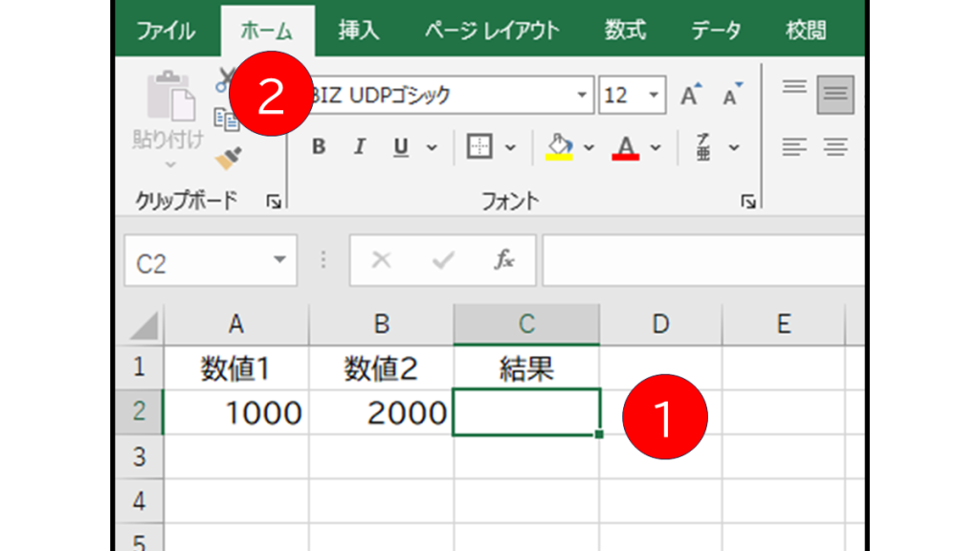
Task: Open the Insert Function fx icon
Action: click(x=505, y=260)
